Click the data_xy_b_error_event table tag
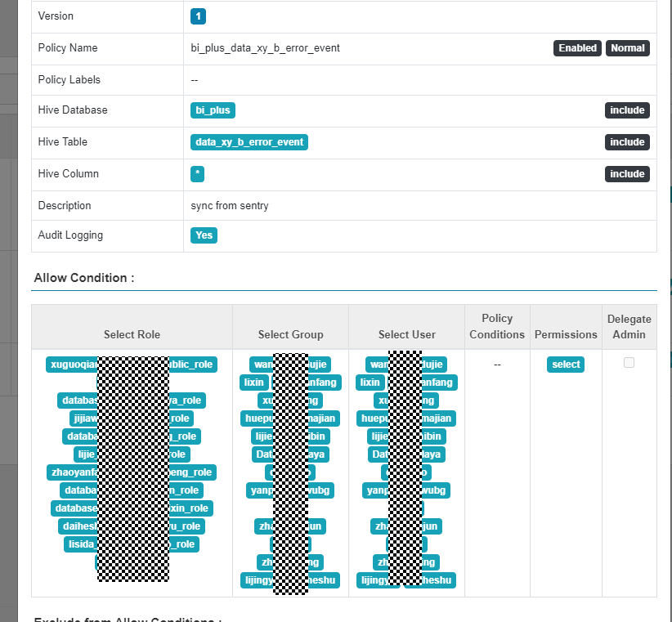Screen dimensions: 672x622 [x=249, y=142]
